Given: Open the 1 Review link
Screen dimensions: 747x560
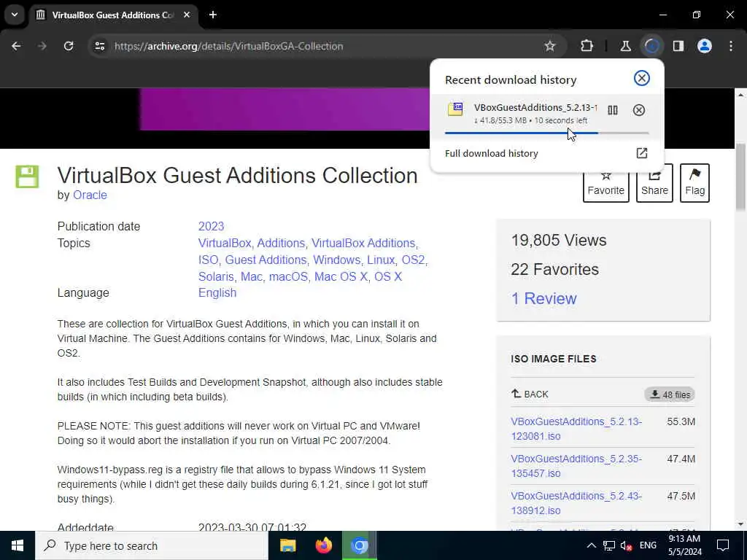Looking at the screenshot, I should point(543,298).
